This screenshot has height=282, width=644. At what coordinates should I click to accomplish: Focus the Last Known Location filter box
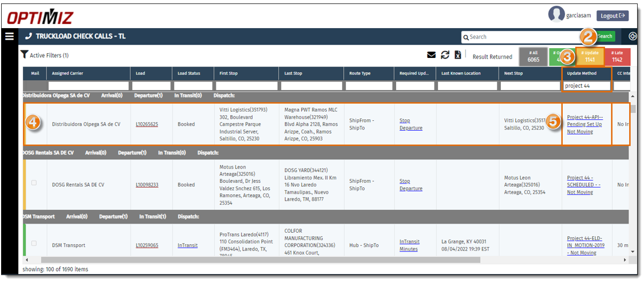pos(467,86)
